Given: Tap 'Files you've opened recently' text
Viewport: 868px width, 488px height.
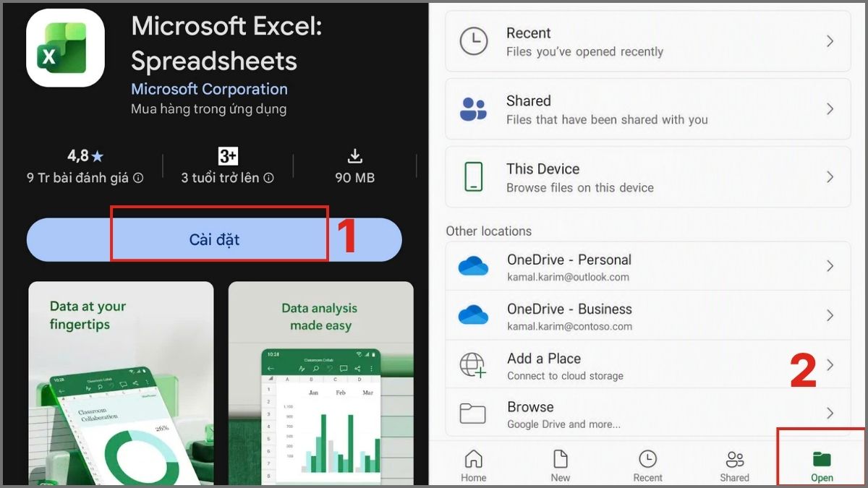Looking at the screenshot, I should pos(584,52).
